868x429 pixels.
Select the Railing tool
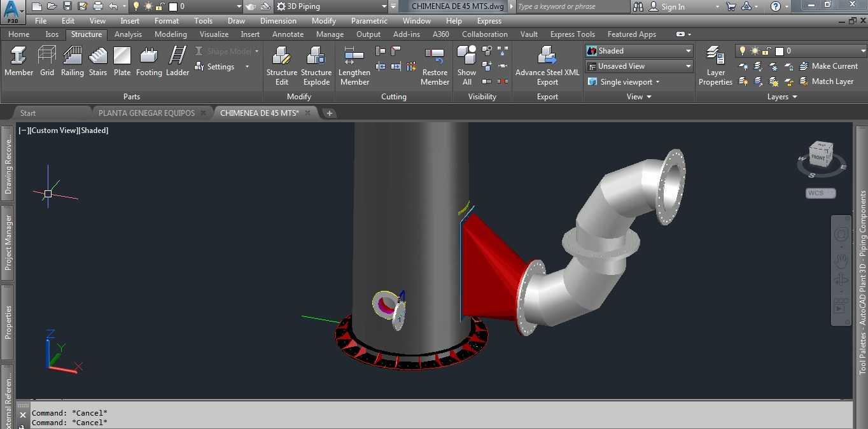73,61
